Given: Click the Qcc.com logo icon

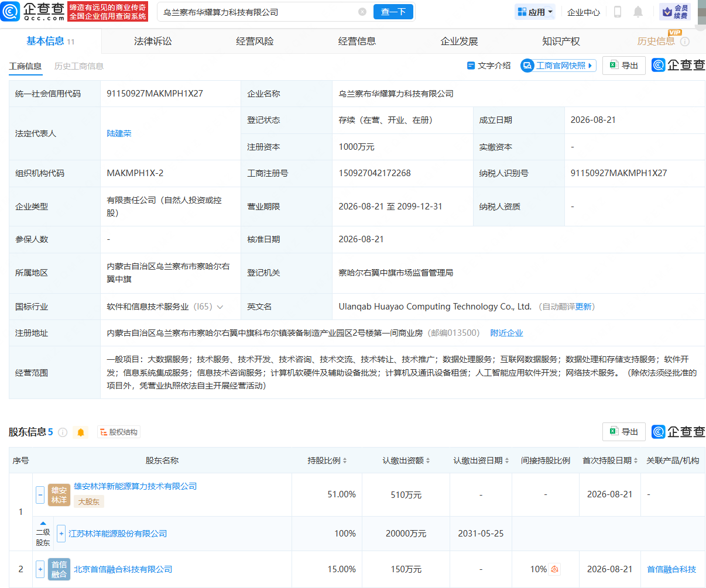Looking at the screenshot, I should tap(10, 11).
